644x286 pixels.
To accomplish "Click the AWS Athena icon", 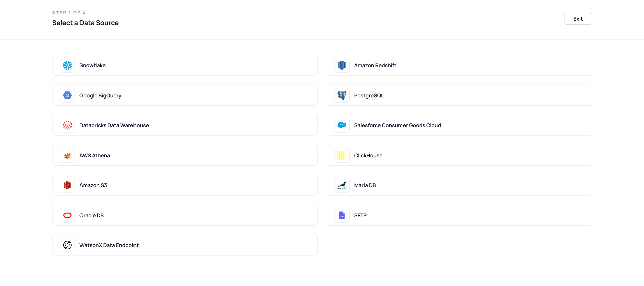I will pos(67,155).
